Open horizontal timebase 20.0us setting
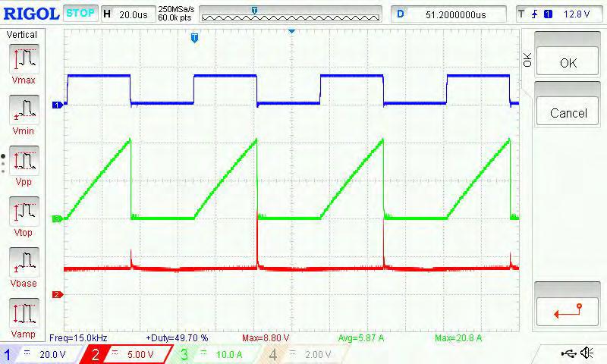 [x=128, y=14]
